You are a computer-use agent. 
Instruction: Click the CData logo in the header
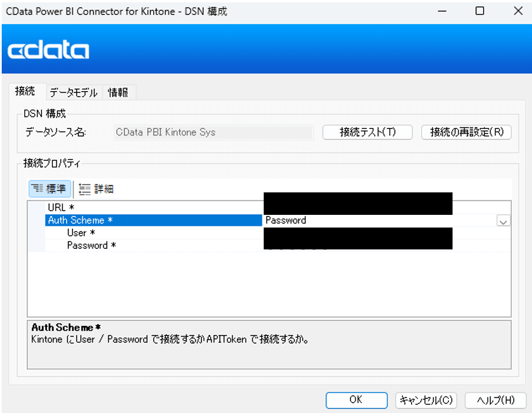click(x=48, y=51)
